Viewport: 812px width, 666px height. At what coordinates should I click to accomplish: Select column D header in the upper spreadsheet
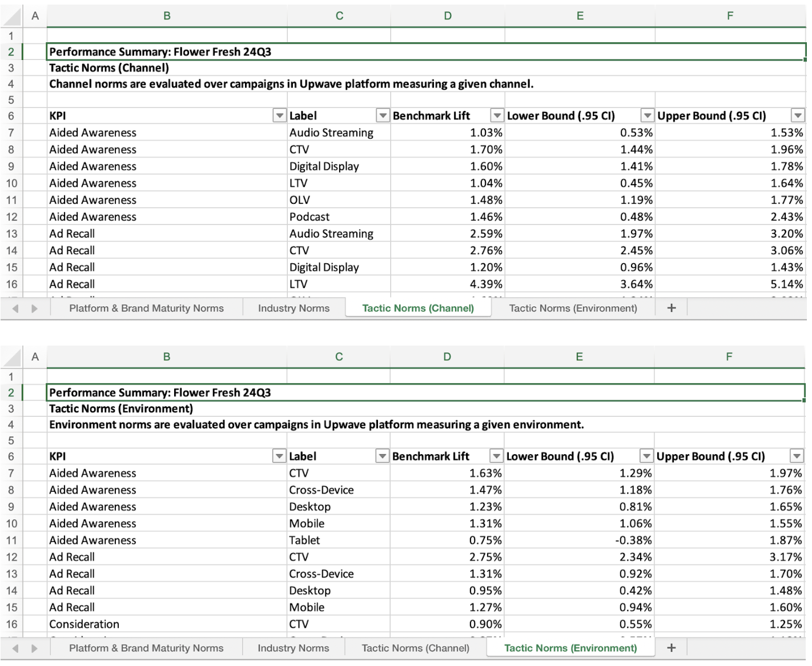pos(448,16)
